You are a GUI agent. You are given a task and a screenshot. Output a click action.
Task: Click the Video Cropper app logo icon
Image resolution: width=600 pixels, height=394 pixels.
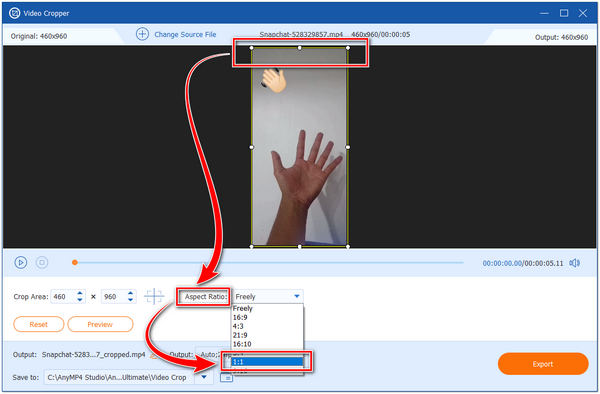click(x=15, y=13)
